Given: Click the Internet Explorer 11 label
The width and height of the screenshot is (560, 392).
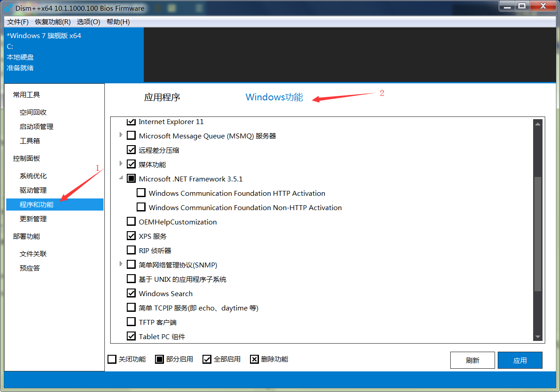Looking at the screenshot, I should 171,121.
